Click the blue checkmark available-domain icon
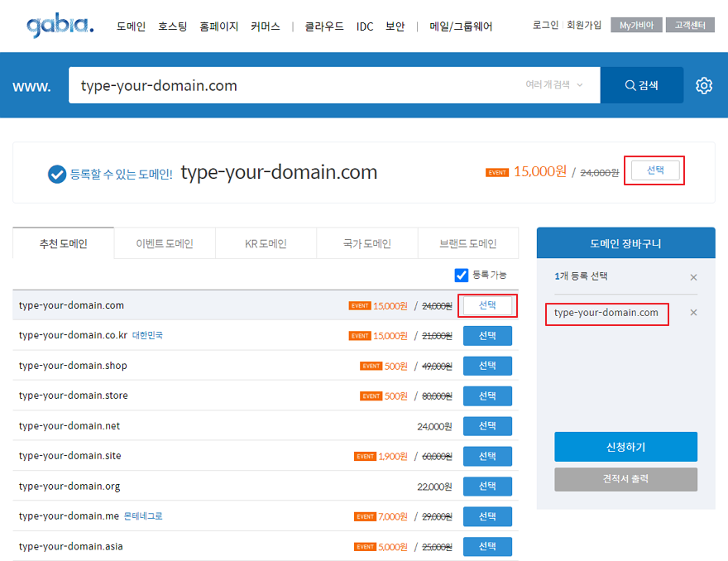 click(x=57, y=174)
